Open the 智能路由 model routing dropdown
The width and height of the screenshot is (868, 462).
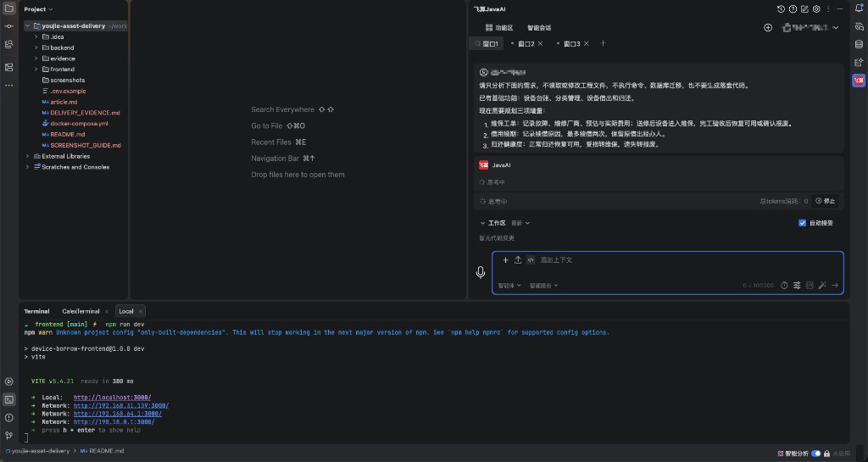pos(543,286)
